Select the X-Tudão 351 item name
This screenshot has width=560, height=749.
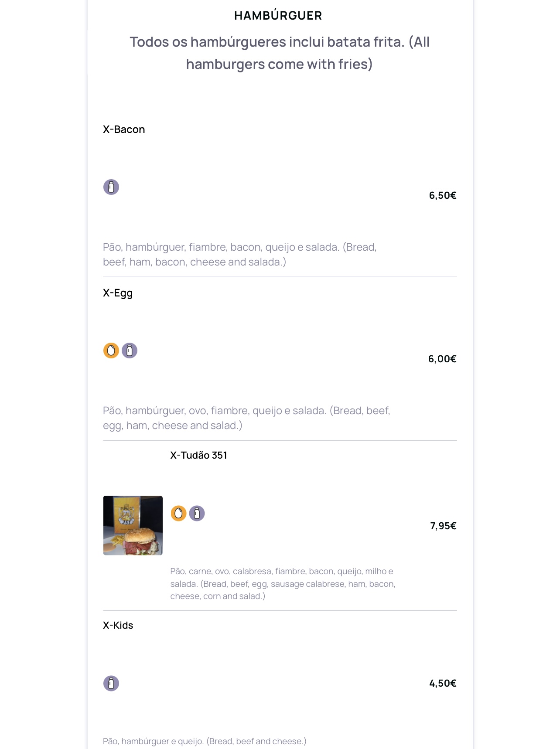pos(198,455)
